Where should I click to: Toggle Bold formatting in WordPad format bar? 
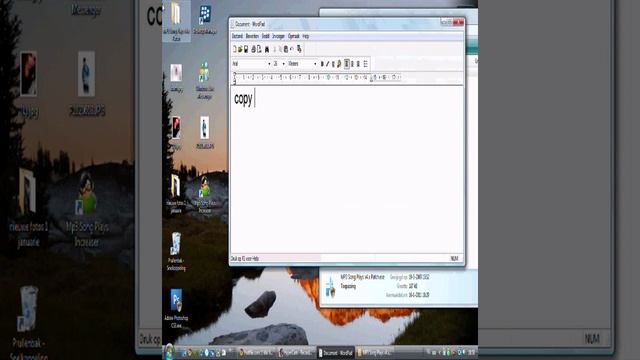[x=322, y=64]
